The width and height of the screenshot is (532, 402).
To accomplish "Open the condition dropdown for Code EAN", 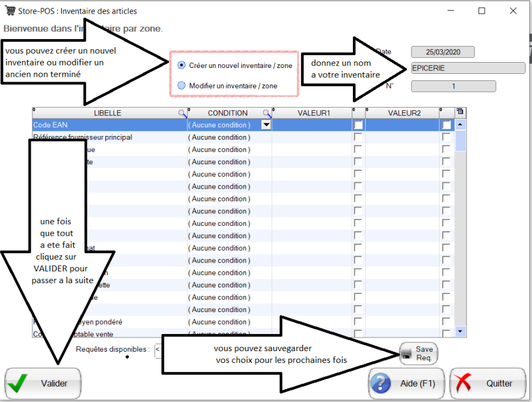I will pyautogui.click(x=266, y=125).
